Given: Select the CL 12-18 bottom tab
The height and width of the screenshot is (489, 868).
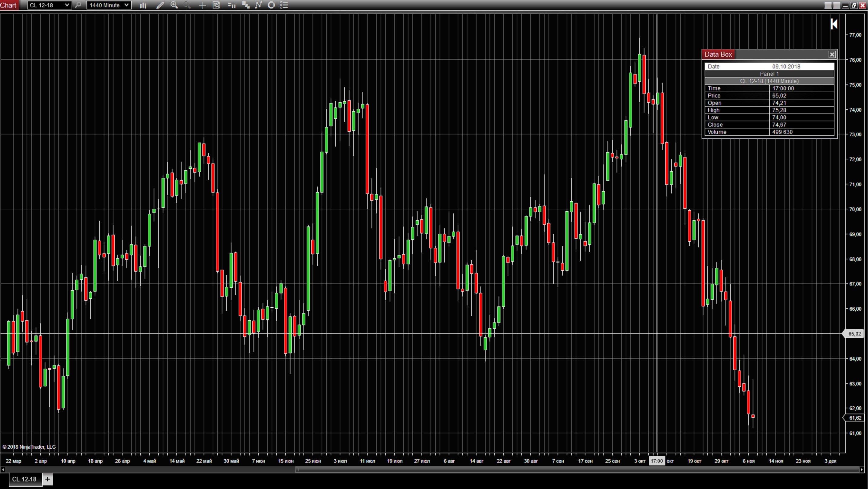Looking at the screenshot, I should 24,479.
